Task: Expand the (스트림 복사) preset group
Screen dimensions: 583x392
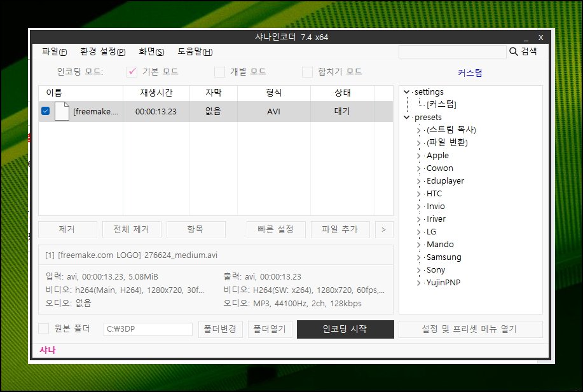Action: pos(419,130)
